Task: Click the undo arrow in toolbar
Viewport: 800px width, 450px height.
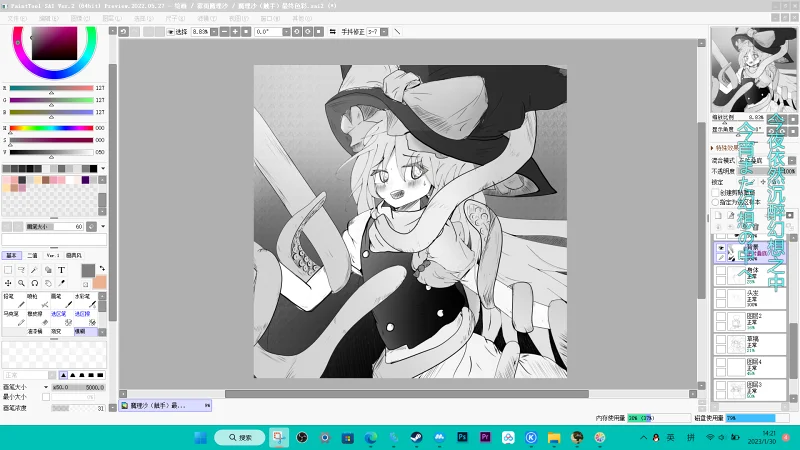Action: pos(123,32)
